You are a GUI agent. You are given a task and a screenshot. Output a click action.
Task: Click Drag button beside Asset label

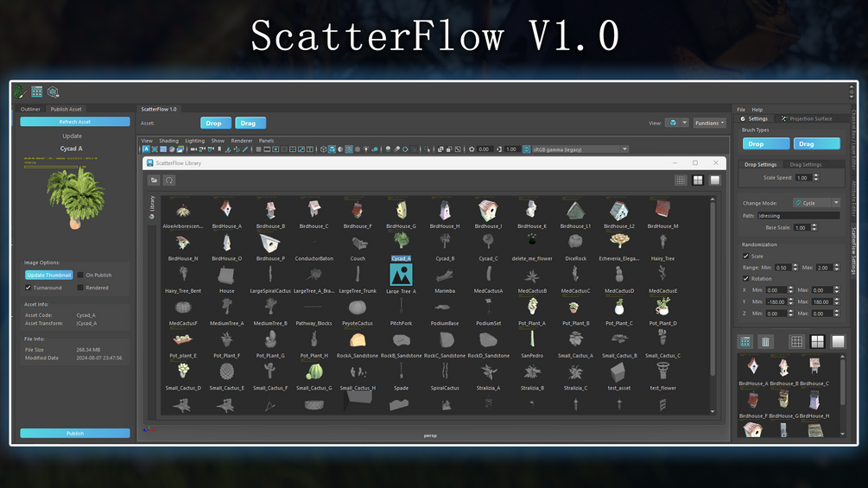point(250,123)
